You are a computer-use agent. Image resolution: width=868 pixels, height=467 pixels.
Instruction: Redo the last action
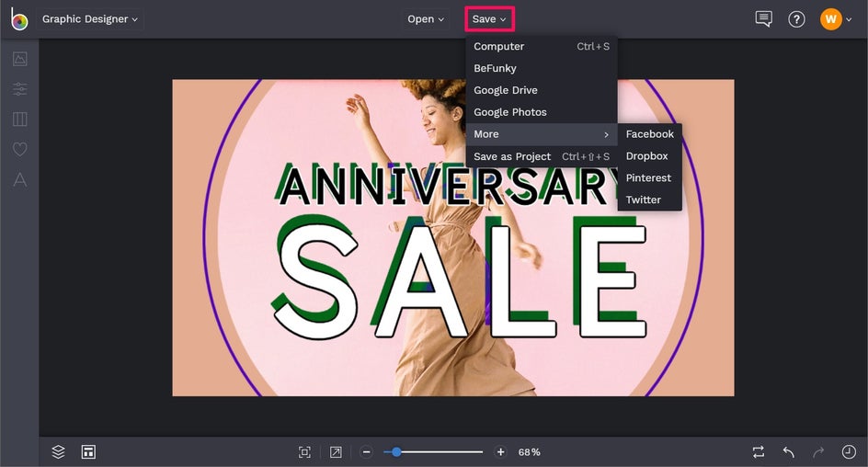(x=818, y=452)
